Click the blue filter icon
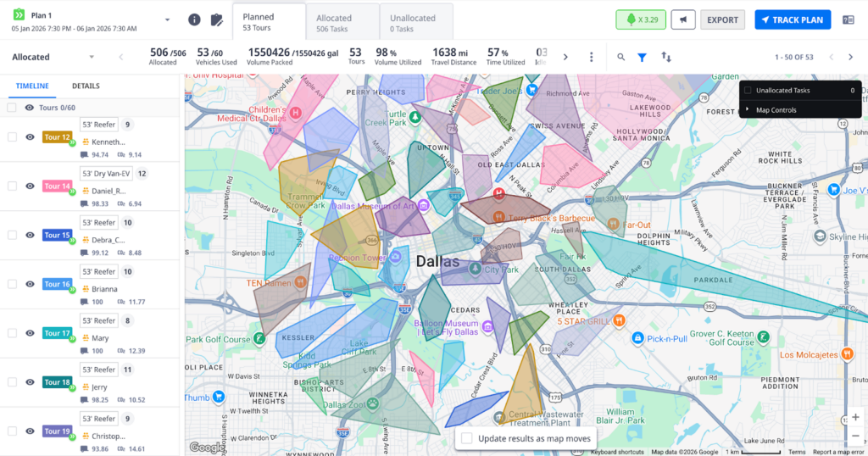868x456 pixels. point(643,57)
